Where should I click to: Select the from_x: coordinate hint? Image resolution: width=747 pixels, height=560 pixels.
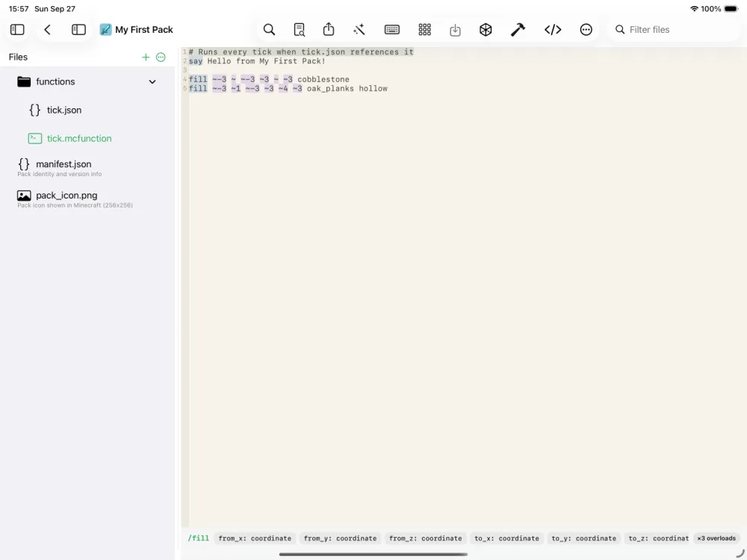click(255, 538)
